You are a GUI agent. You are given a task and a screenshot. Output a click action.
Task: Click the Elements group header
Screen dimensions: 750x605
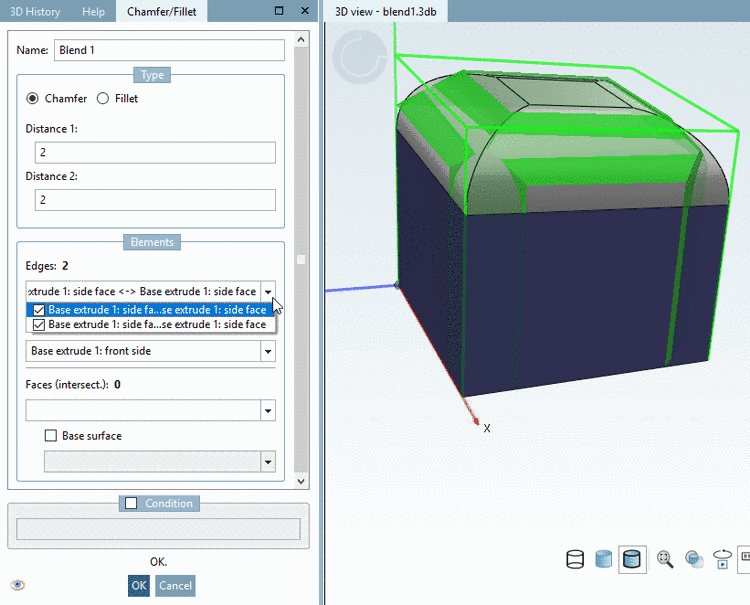(x=152, y=242)
